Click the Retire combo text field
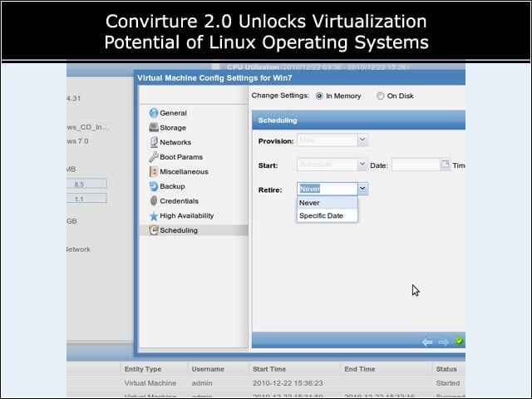The width and height of the screenshot is (532, 399). pyautogui.click(x=328, y=189)
